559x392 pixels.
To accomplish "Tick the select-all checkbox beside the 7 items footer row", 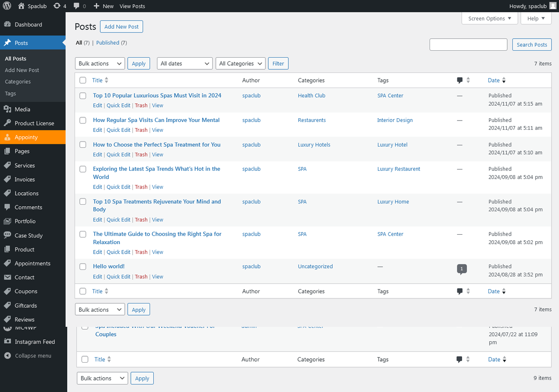I will (x=83, y=291).
